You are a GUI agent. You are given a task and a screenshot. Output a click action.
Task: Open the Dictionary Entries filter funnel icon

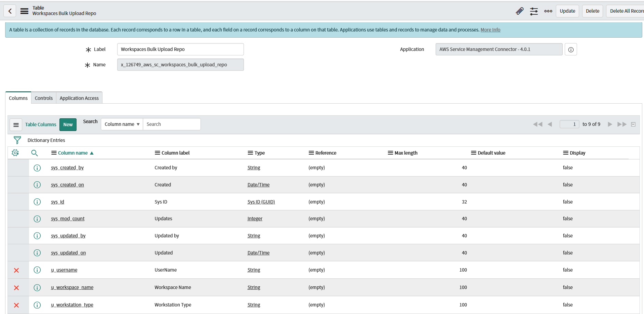pos(17,140)
